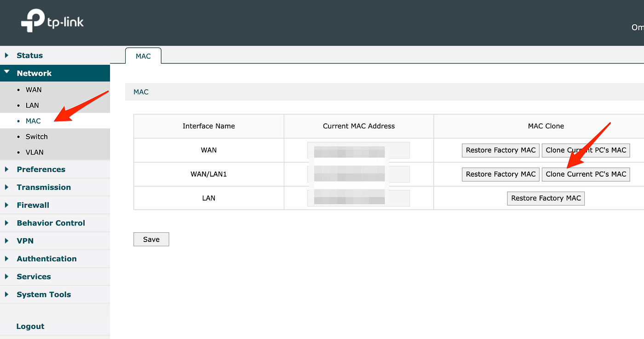Viewport: 644px width, 339px height.
Task: Click the WAN/LAN1 current MAC address field
Action: pos(358,174)
